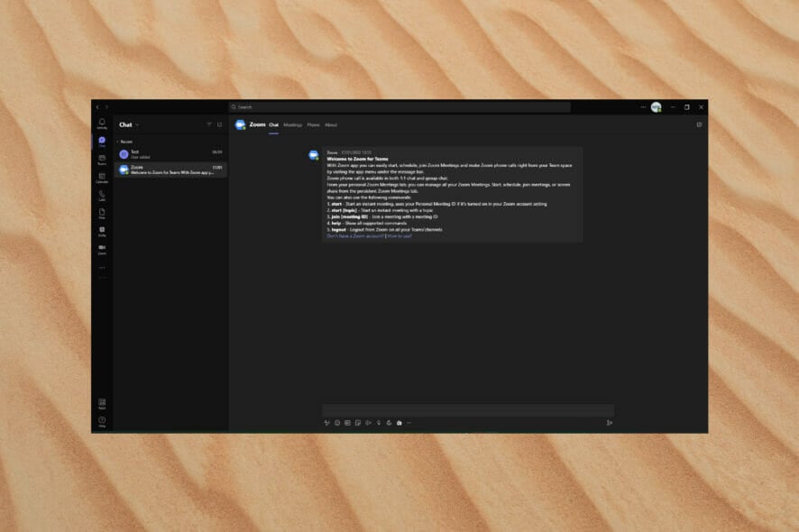Open the Help question mark icon
The image size is (799, 532).
[x=102, y=421]
